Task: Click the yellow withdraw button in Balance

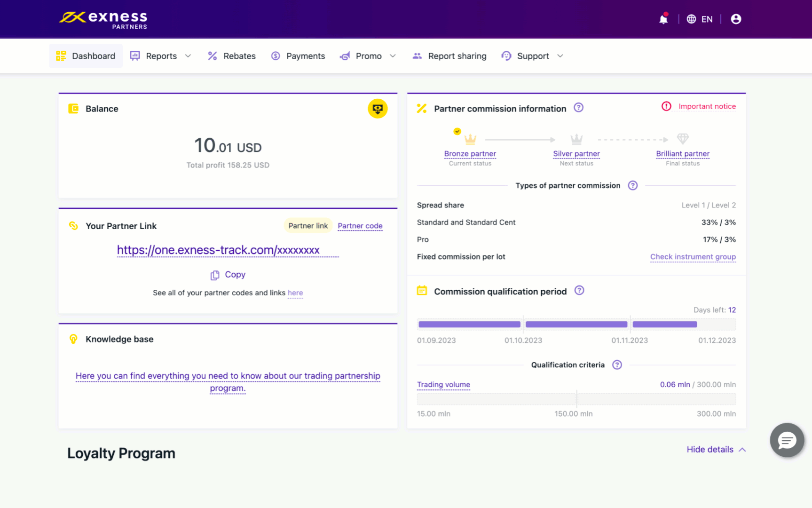Action: (378, 109)
